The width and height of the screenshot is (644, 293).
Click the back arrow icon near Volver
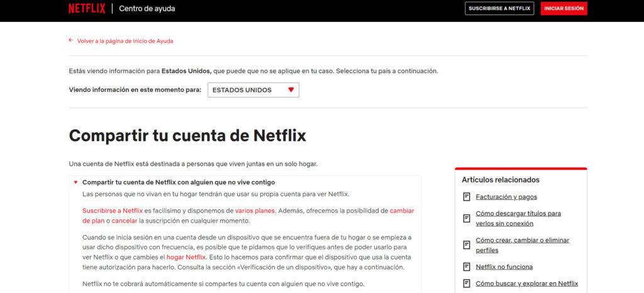pos(71,41)
